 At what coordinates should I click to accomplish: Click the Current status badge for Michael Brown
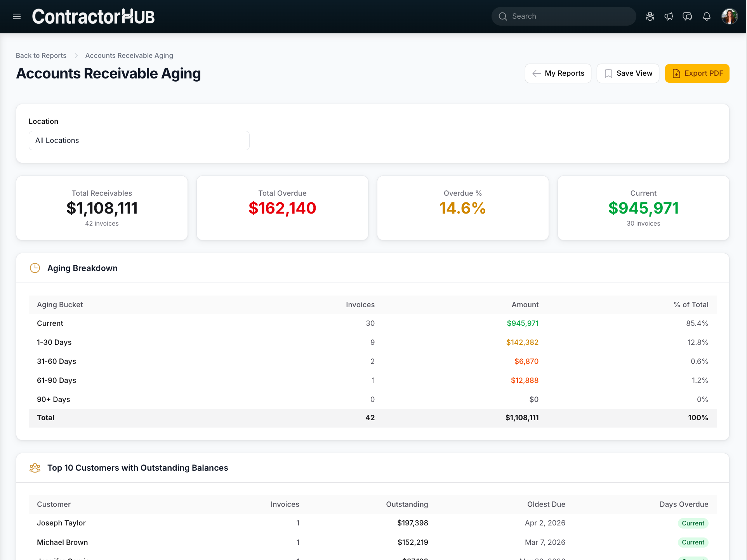coord(693,542)
